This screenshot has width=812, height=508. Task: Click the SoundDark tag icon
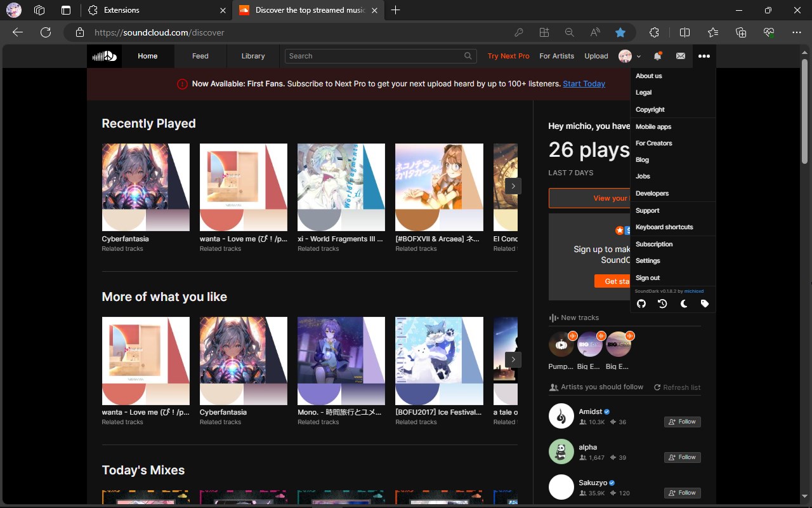click(x=705, y=304)
